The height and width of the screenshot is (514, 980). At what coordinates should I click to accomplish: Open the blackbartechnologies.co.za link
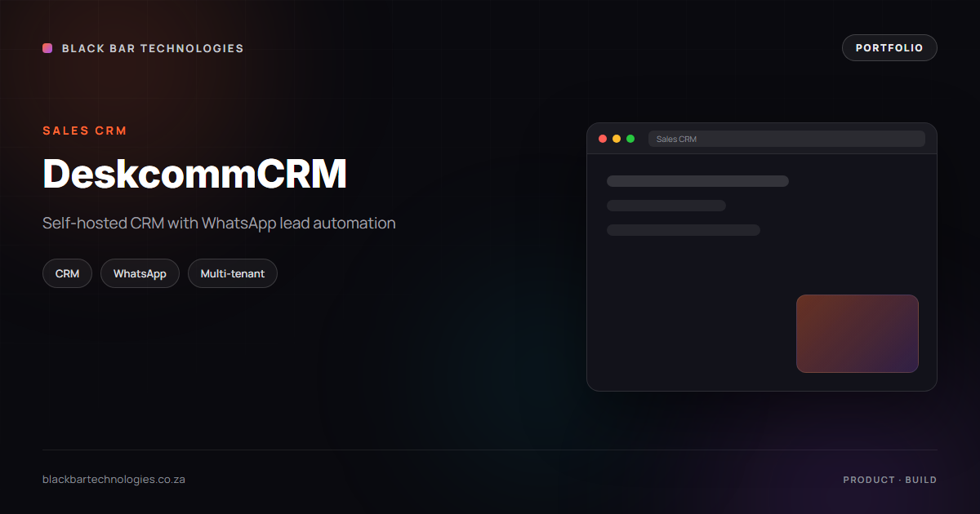coord(114,479)
